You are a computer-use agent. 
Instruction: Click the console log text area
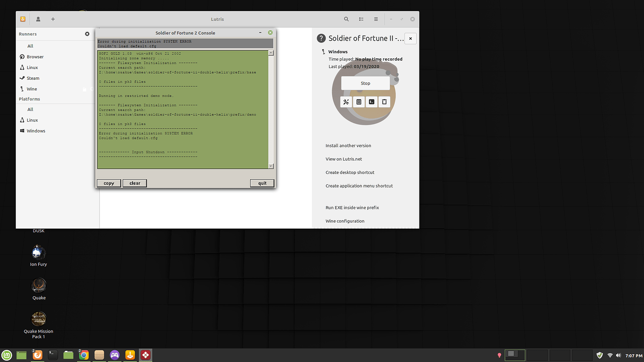[183, 110]
